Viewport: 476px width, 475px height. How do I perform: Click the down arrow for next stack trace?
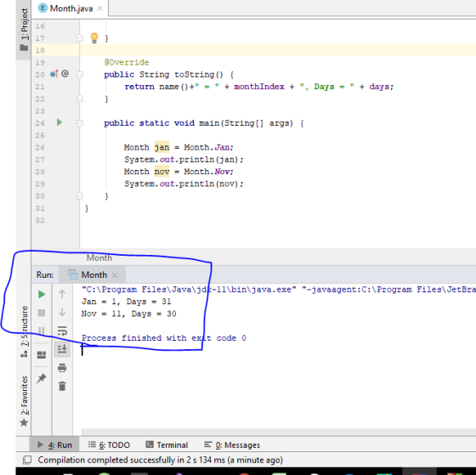coord(62,312)
